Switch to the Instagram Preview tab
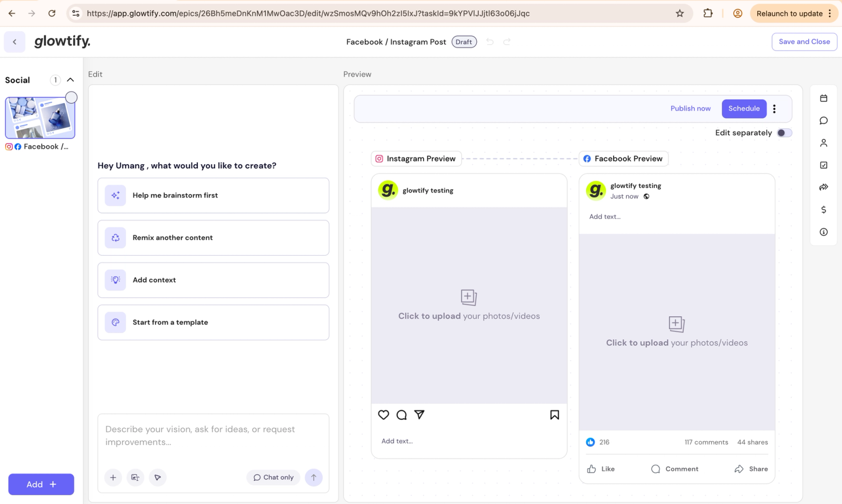 pos(416,159)
